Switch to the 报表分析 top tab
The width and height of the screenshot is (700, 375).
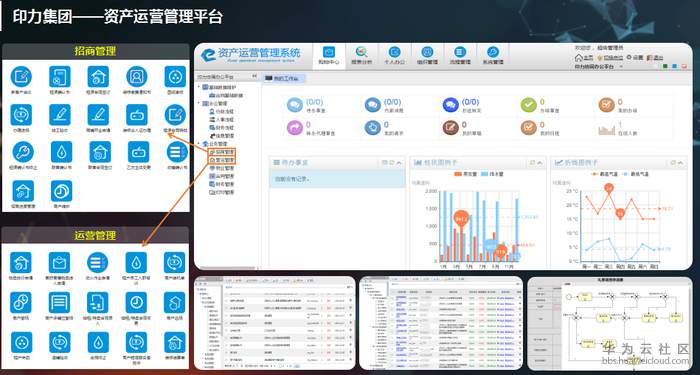pos(362,55)
